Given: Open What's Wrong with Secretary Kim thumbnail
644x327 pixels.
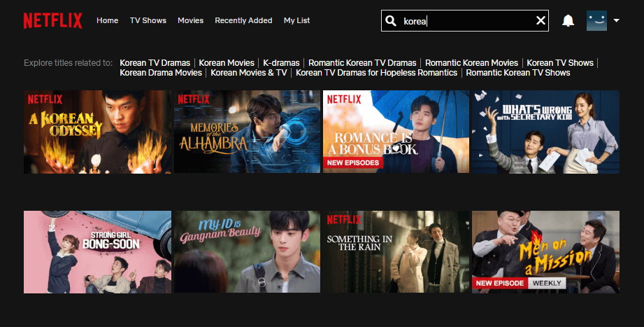Looking at the screenshot, I should tap(545, 132).
